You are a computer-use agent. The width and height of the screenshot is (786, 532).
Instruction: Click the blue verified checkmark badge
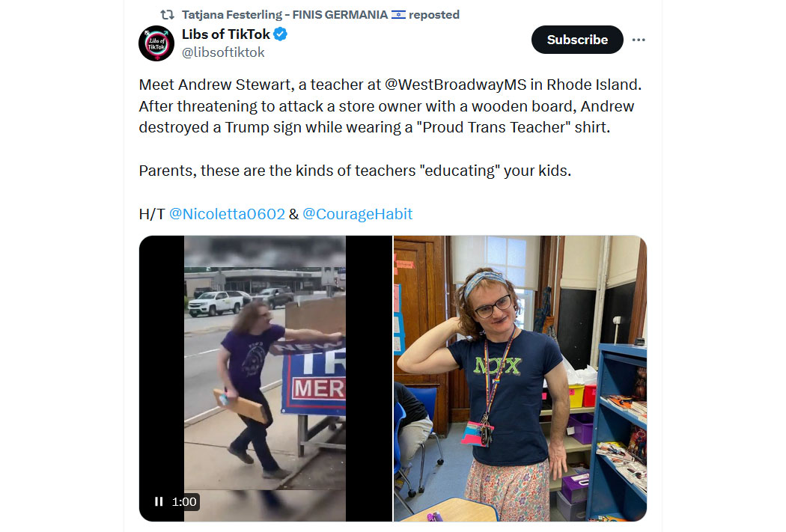tap(280, 34)
